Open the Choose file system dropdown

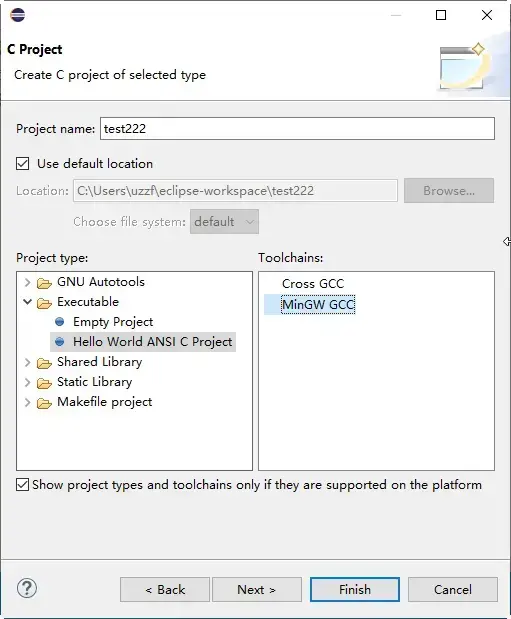click(224, 221)
